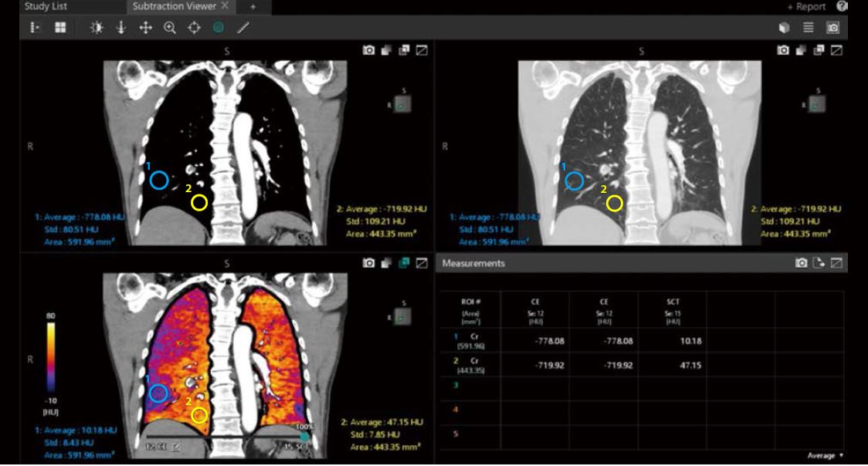Select the pan move tool

click(145, 28)
